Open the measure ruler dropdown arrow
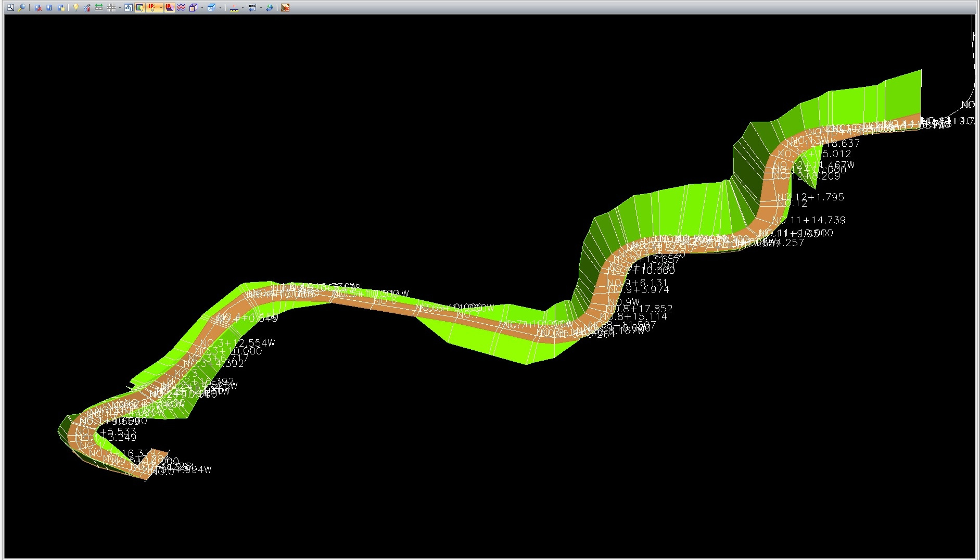 tap(243, 8)
